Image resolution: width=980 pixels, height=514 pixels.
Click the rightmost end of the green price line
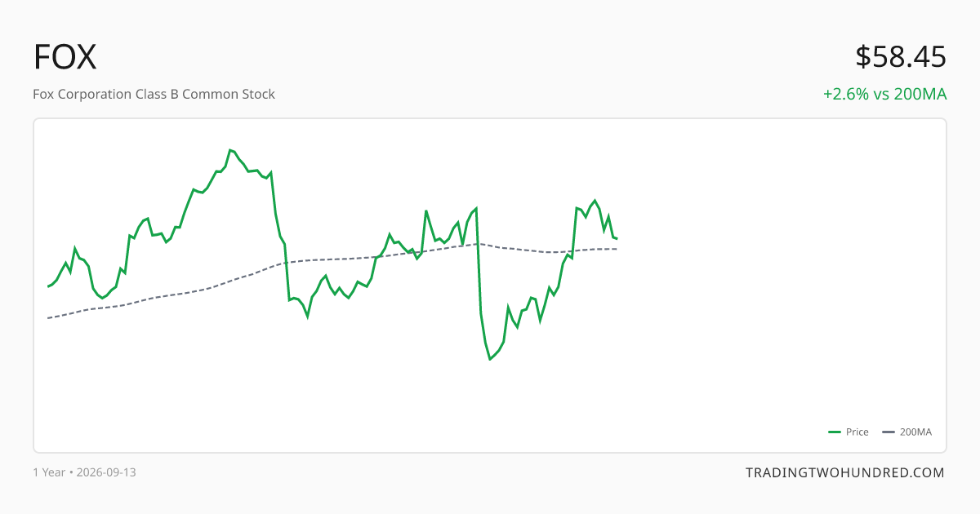click(x=617, y=238)
